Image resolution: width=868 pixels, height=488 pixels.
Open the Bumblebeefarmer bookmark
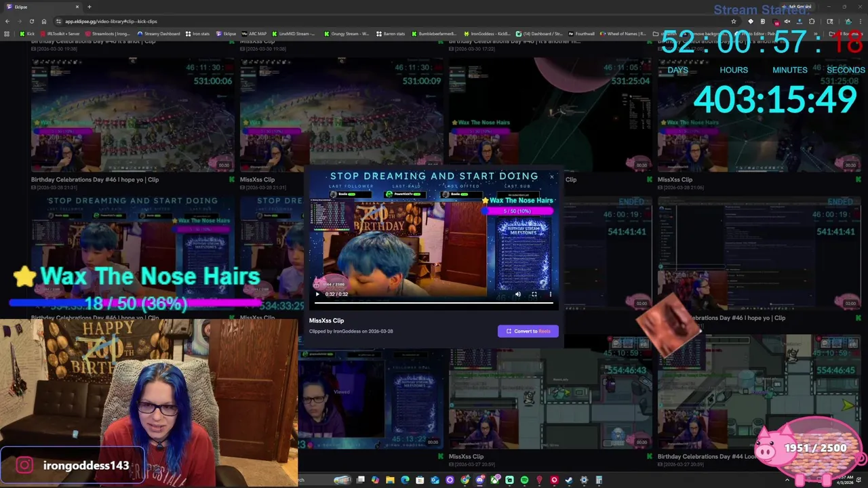point(434,34)
